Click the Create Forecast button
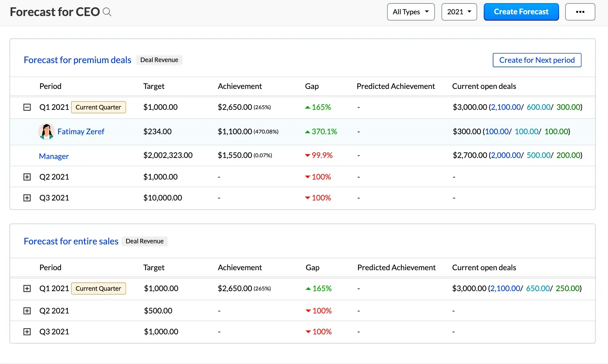 [521, 12]
